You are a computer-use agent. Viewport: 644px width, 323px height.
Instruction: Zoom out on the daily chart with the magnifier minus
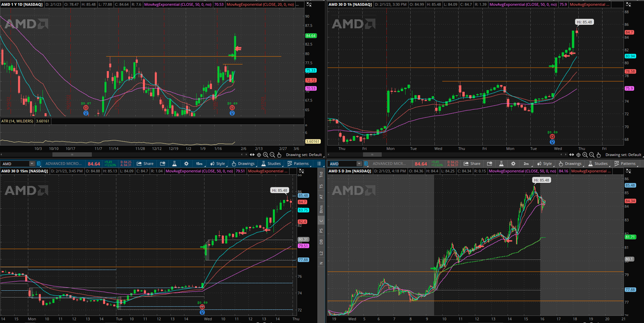click(272, 155)
